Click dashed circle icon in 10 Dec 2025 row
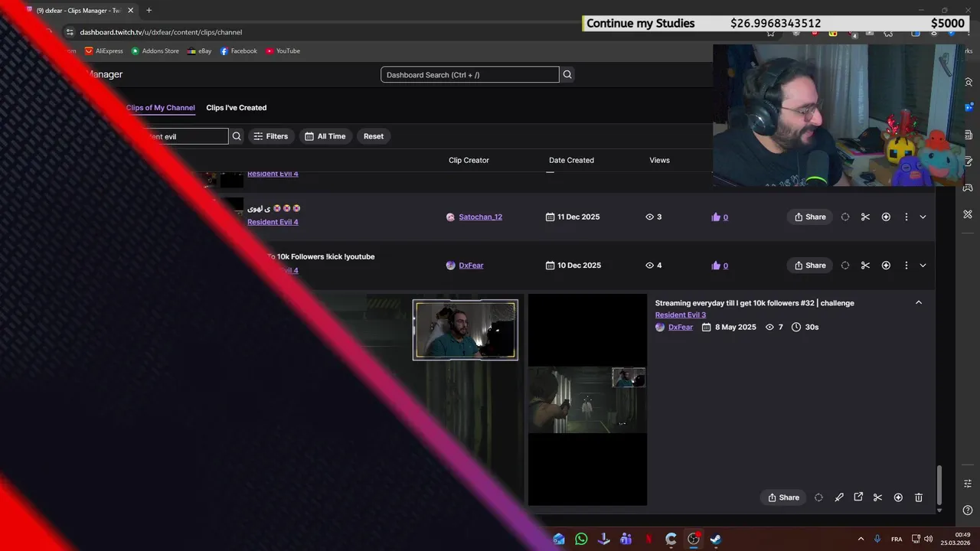Image resolution: width=980 pixels, height=551 pixels. (x=845, y=266)
